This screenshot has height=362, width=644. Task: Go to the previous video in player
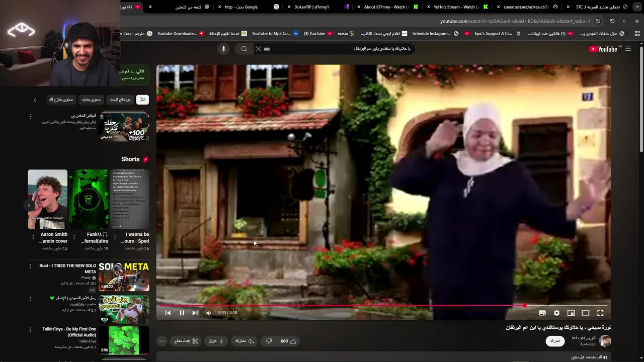168,313
